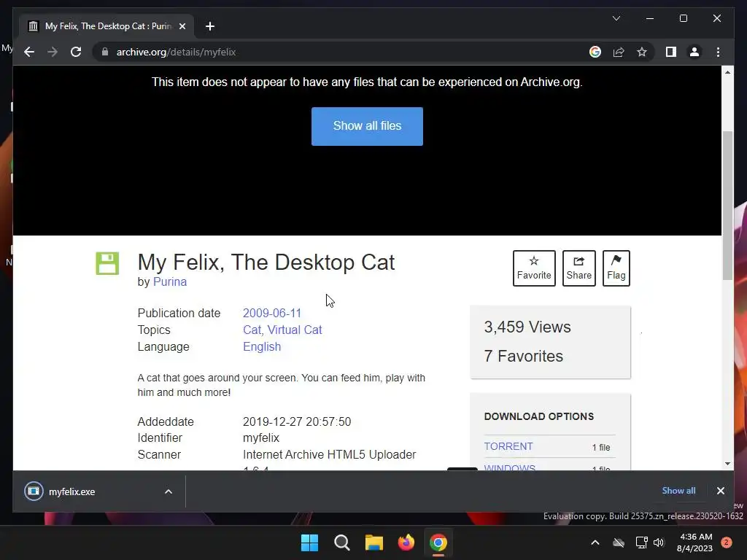Share this page via address bar icon
This screenshot has width=747, height=560.
[x=619, y=52]
